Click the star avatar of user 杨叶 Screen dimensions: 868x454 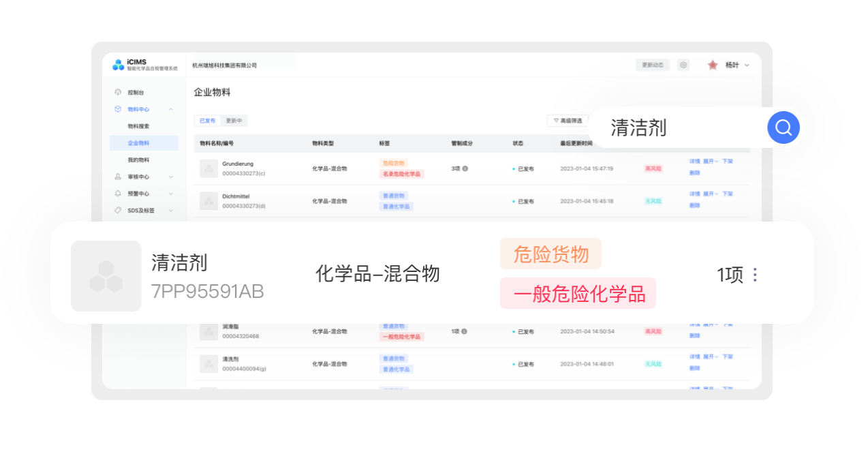[x=713, y=65]
